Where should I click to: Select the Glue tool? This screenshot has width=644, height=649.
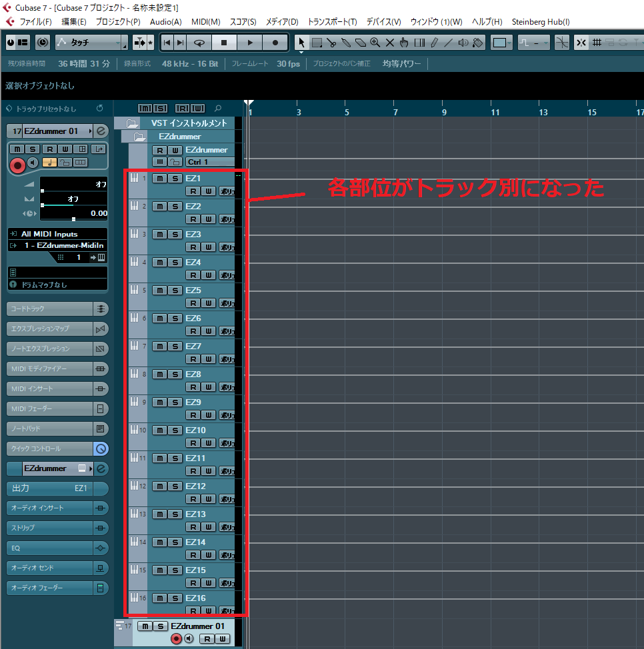click(346, 43)
